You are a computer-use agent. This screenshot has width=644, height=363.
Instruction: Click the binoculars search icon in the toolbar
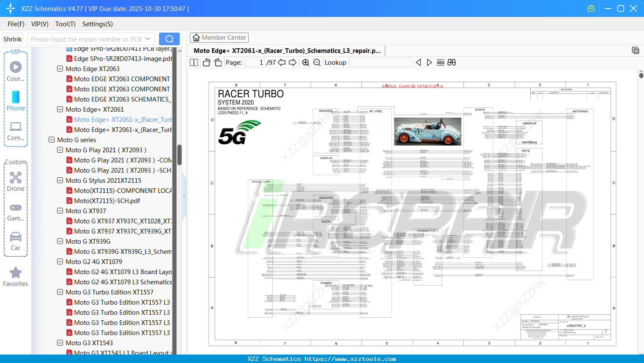coord(451,62)
